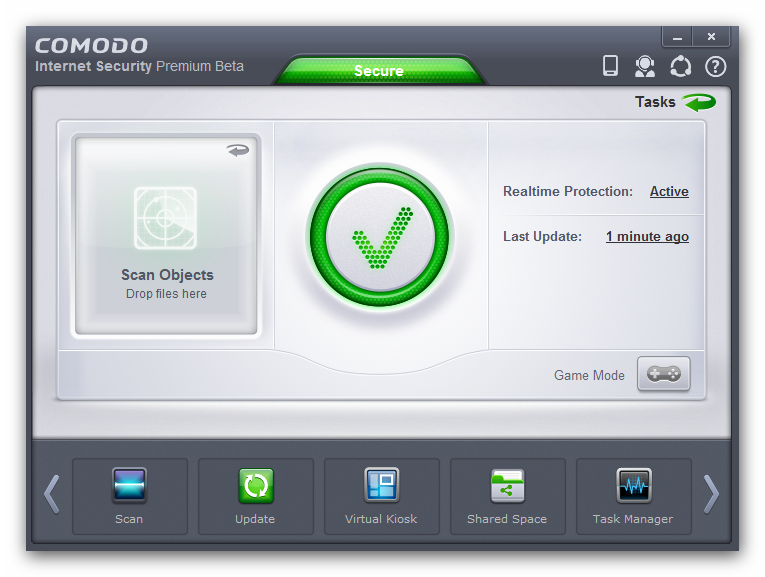This screenshot has width=765, height=577.
Task: Open Shared Space shortcut
Action: (507, 497)
